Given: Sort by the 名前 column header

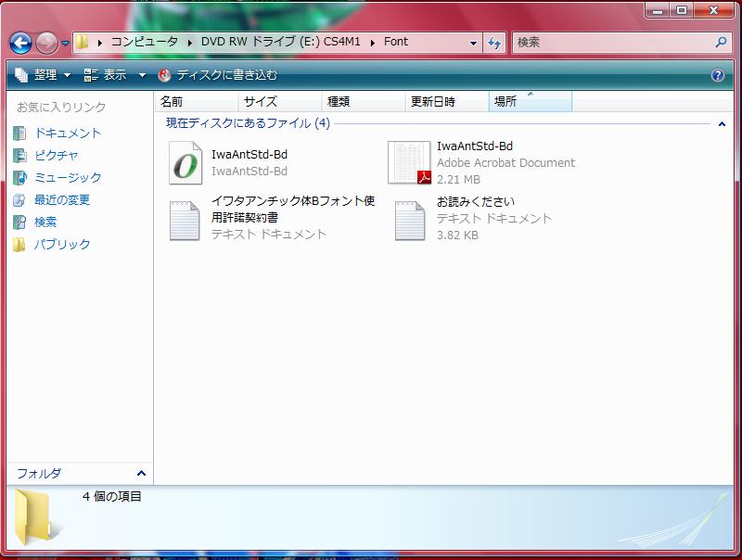Looking at the screenshot, I should pyautogui.click(x=197, y=101).
